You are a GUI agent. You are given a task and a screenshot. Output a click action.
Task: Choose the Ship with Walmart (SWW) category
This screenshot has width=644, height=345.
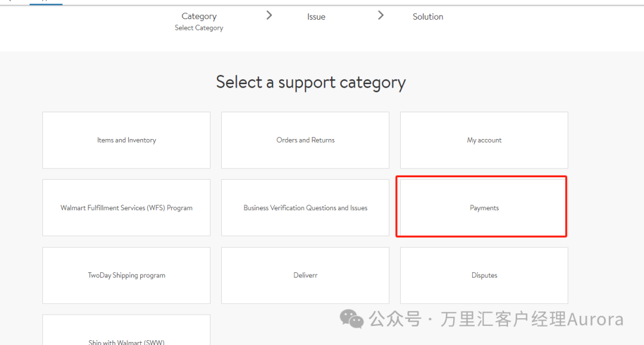coord(126,330)
